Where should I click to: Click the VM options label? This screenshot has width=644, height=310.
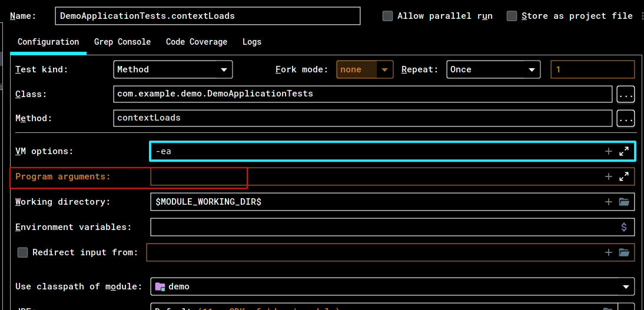coord(44,152)
